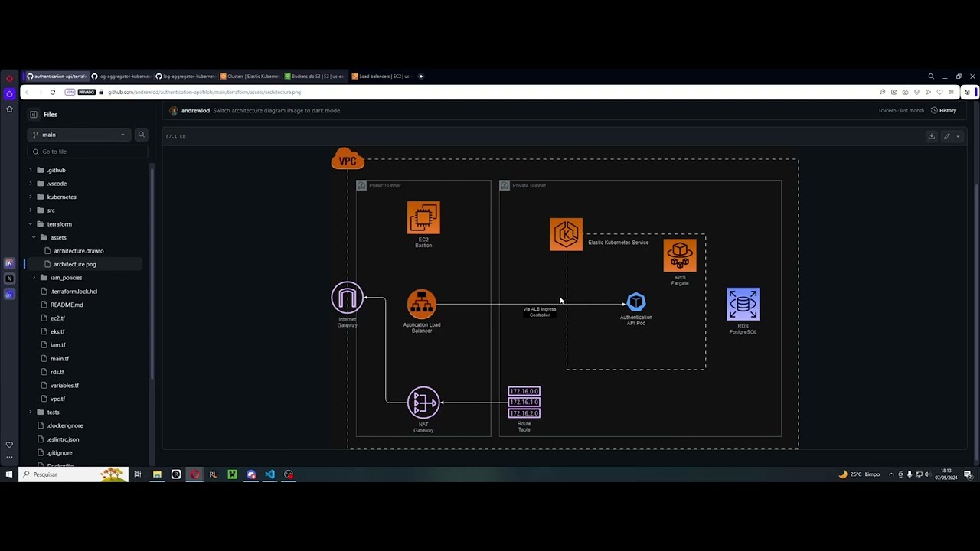
Task: Switch to Buckets do S3 tab
Action: click(x=315, y=77)
